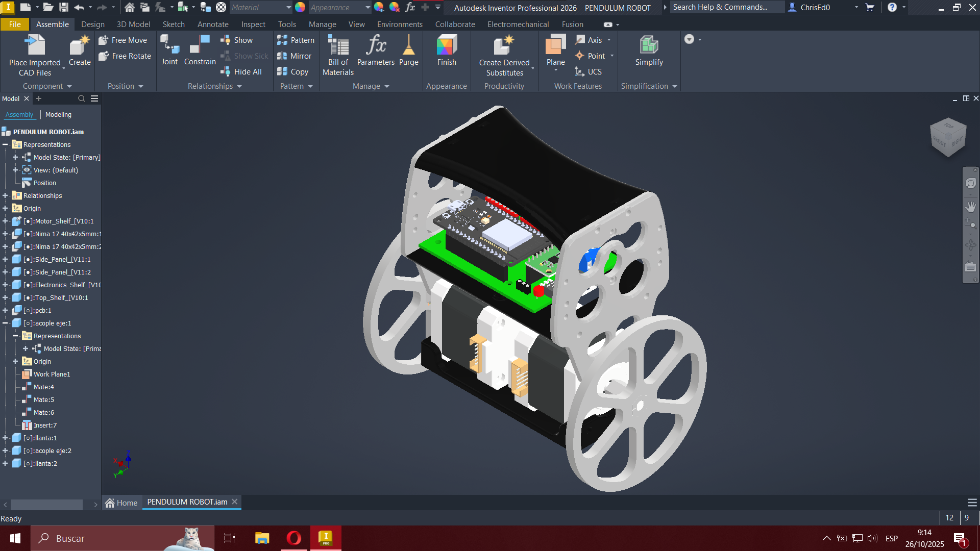Click the Pan hand icon in navigation bar
Image resolution: width=980 pixels, height=551 pixels.
click(x=970, y=207)
